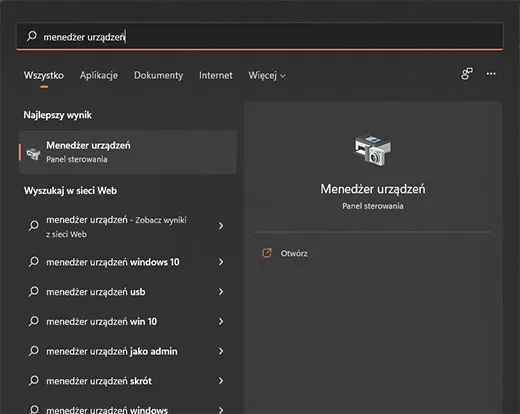This screenshot has width=520, height=414.
Task: Expand arrow for 'Zobacz wyniki z sieci Web' suggestion
Action: pos(221,226)
